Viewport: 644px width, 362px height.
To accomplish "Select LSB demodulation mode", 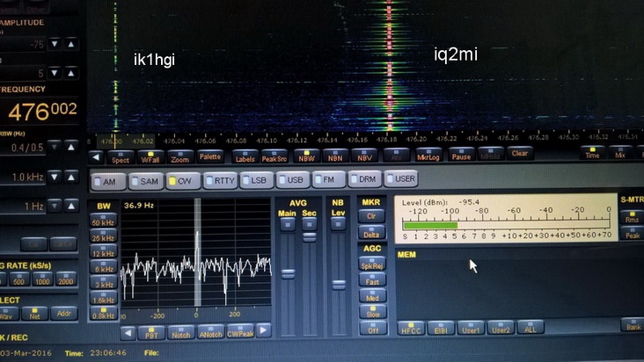I will pyautogui.click(x=256, y=180).
